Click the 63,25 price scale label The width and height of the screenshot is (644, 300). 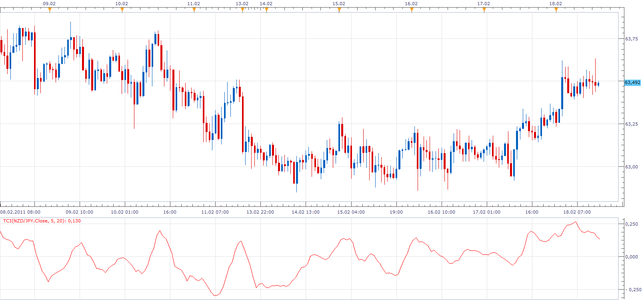632,124
